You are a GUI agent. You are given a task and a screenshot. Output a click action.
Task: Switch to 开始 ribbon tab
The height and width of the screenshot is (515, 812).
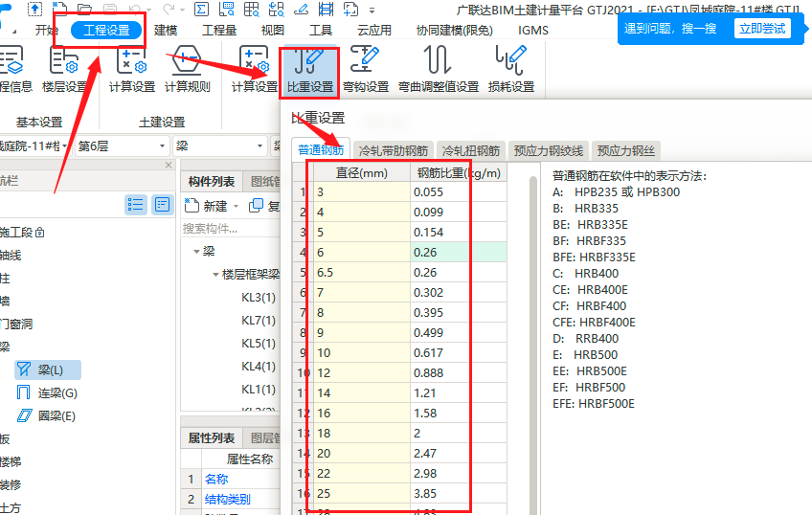46,30
